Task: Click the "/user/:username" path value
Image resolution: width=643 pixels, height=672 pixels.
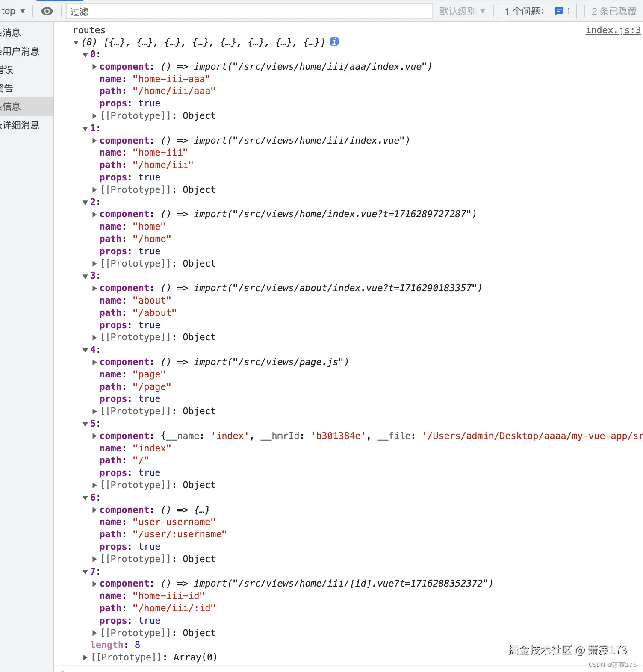Action: (x=180, y=534)
